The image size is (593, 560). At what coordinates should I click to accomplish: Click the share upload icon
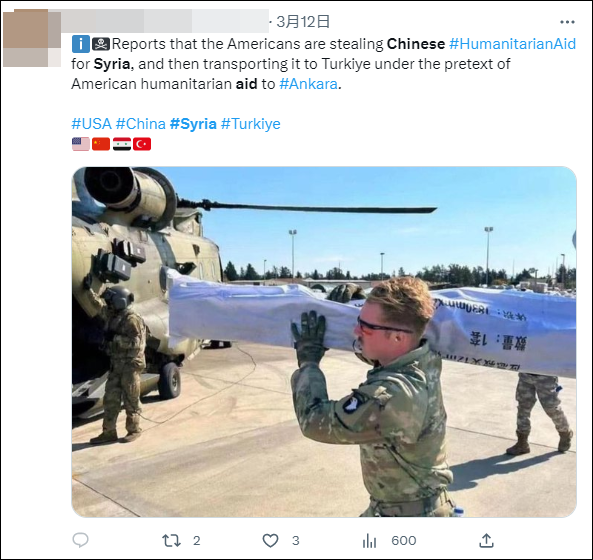pos(486,540)
